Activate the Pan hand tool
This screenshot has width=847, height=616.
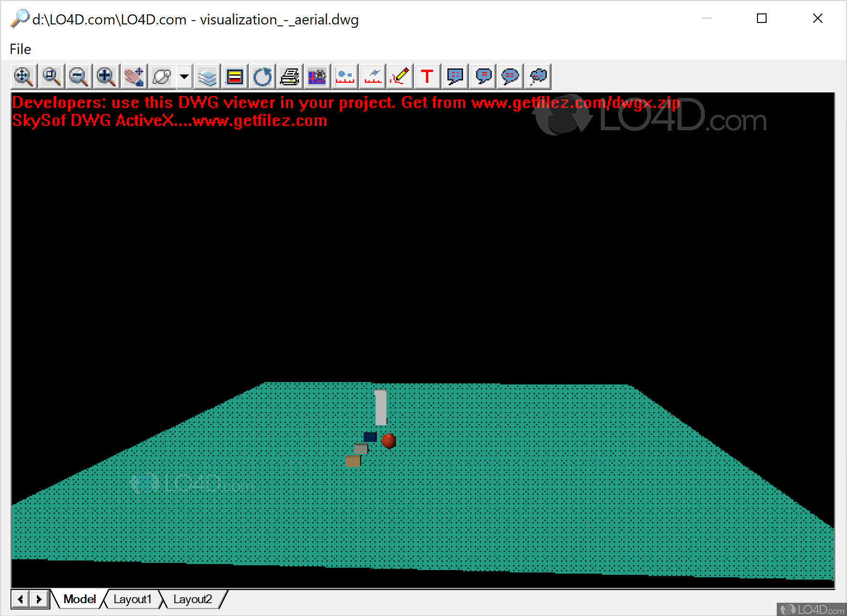point(134,77)
